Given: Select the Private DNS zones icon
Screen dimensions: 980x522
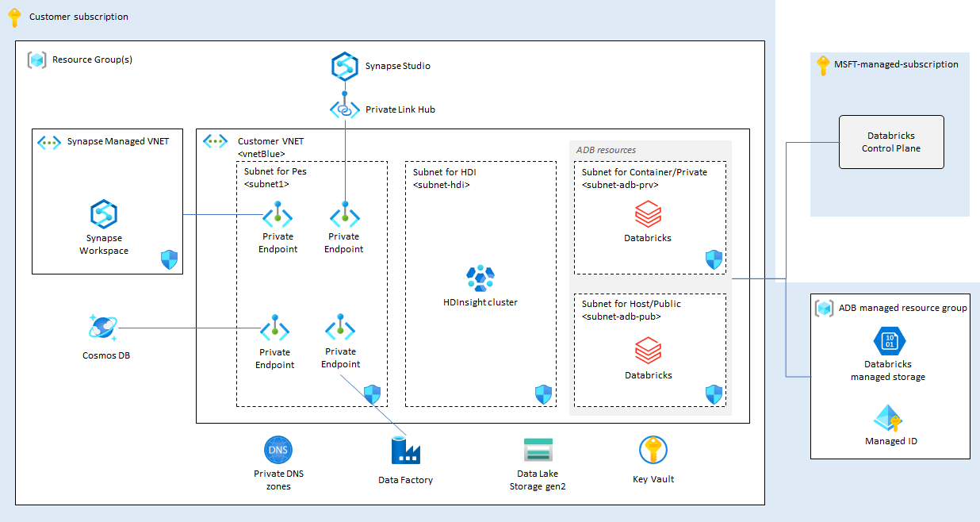Looking at the screenshot, I should 278,451.
